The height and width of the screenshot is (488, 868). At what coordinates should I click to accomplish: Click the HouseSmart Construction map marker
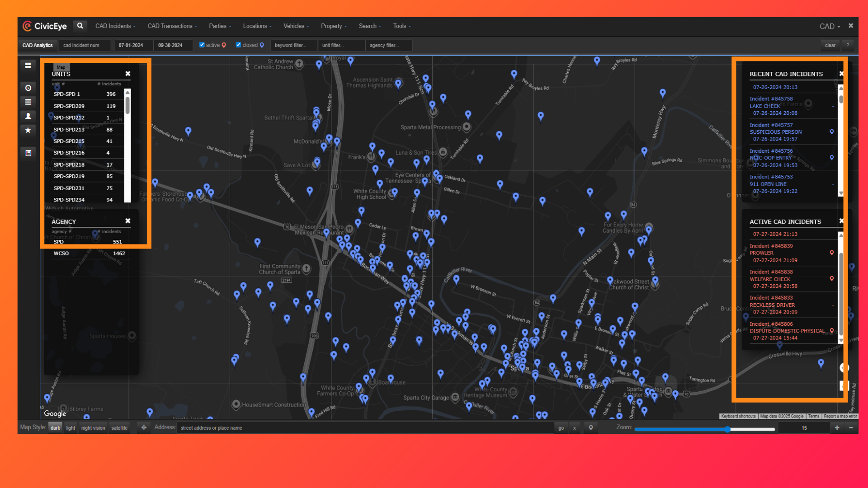tap(236, 404)
